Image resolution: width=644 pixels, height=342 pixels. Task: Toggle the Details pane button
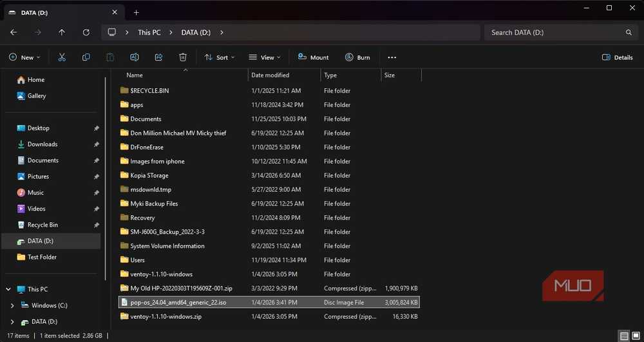pyautogui.click(x=618, y=57)
